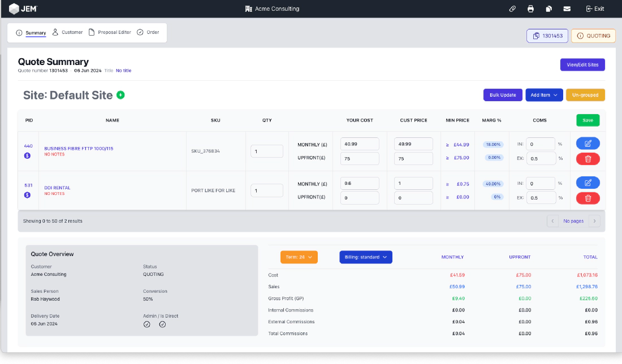Click the QTY field for DDI Rental
This screenshot has height=364, width=622.
266,190
